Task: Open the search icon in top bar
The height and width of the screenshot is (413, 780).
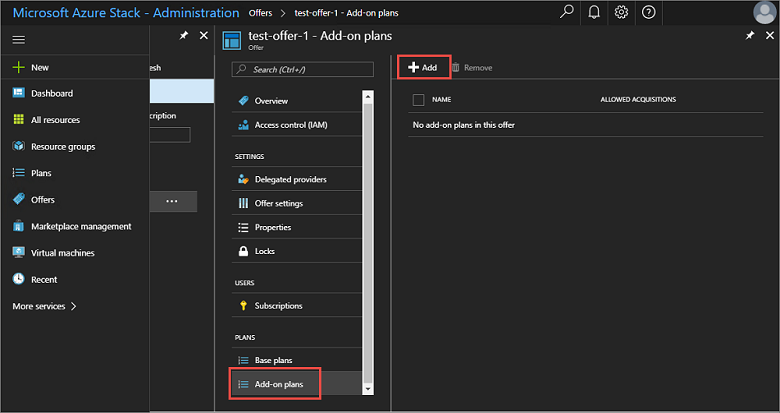Action: (567, 12)
